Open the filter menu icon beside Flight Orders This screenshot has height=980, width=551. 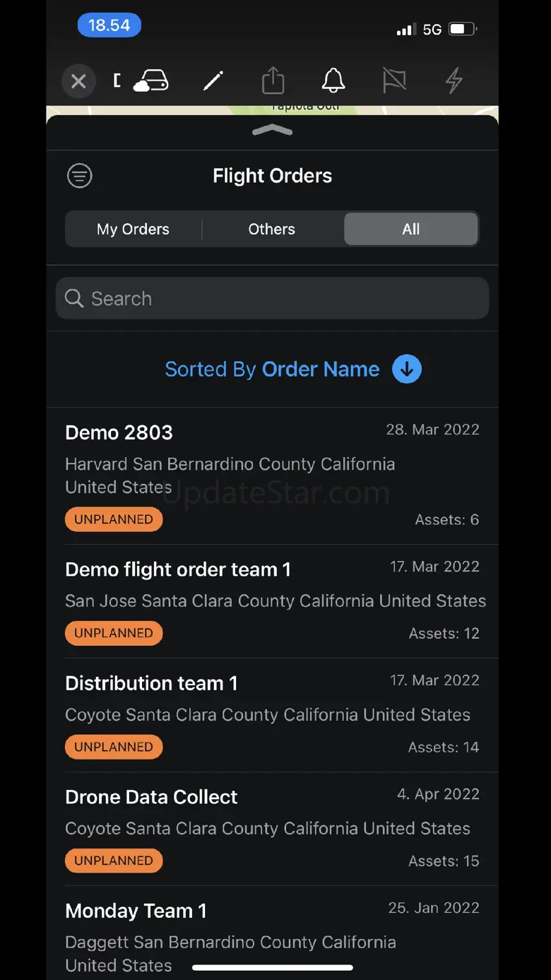pyautogui.click(x=80, y=175)
